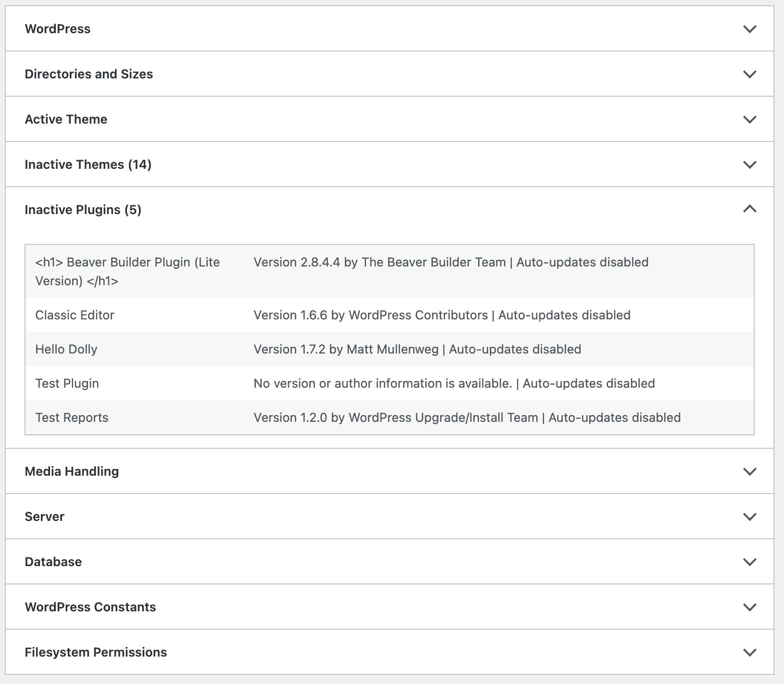Click the Media Handling chevron icon
The height and width of the screenshot is (684, 784).
(749, 471)
